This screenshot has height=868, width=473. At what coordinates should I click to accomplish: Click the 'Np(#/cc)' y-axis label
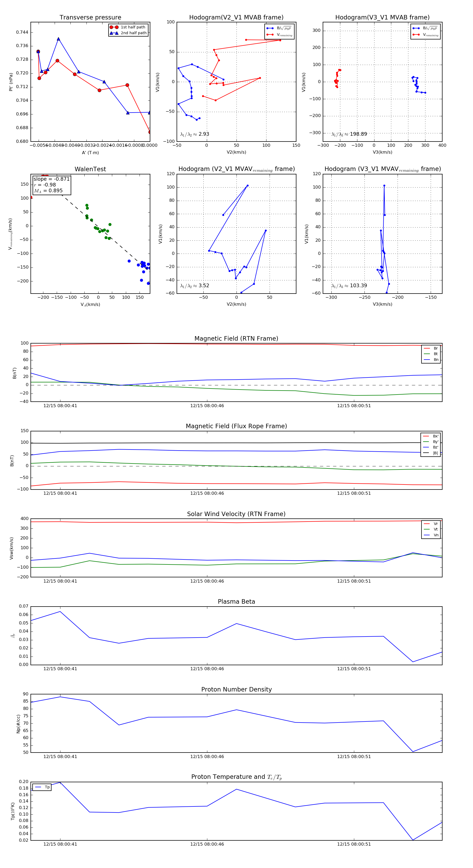18,724
